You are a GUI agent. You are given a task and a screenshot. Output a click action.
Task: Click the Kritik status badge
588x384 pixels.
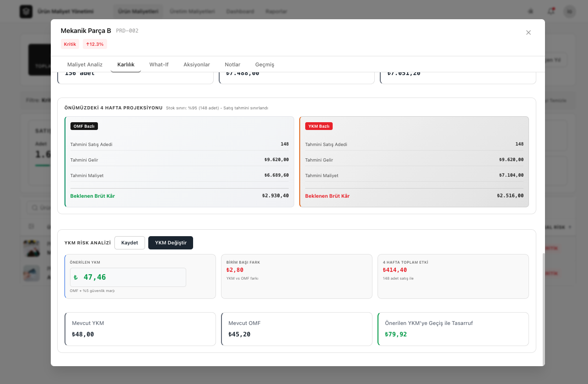(70, 44)
